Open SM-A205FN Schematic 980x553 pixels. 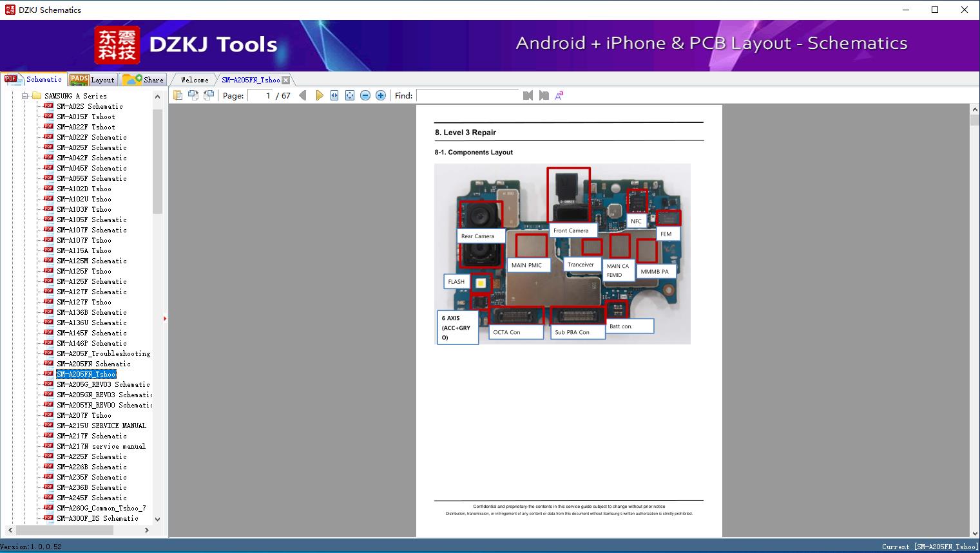(93, 364)
